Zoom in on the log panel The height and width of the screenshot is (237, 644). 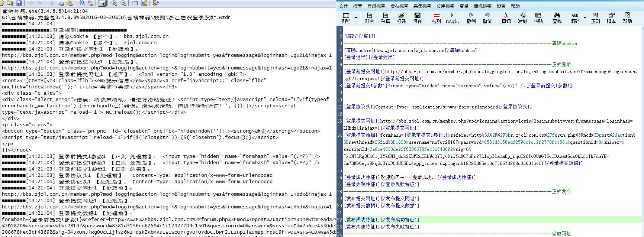[114, 3]
